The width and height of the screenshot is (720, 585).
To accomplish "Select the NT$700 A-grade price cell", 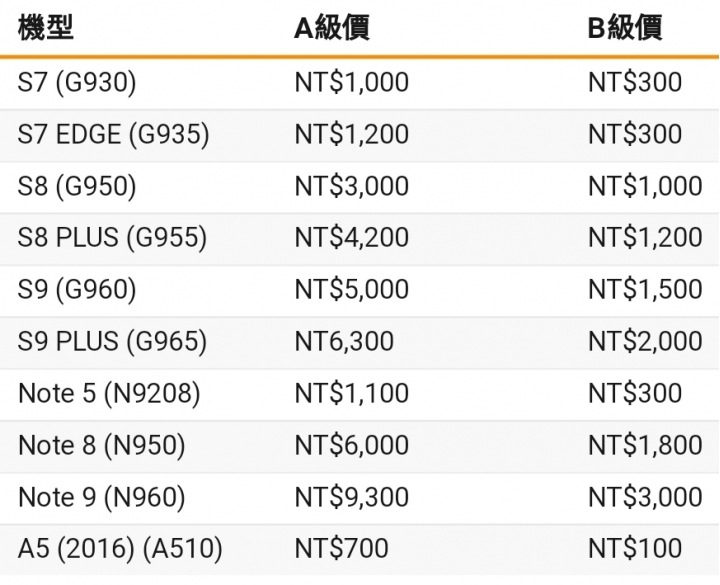I will point(342,549).
